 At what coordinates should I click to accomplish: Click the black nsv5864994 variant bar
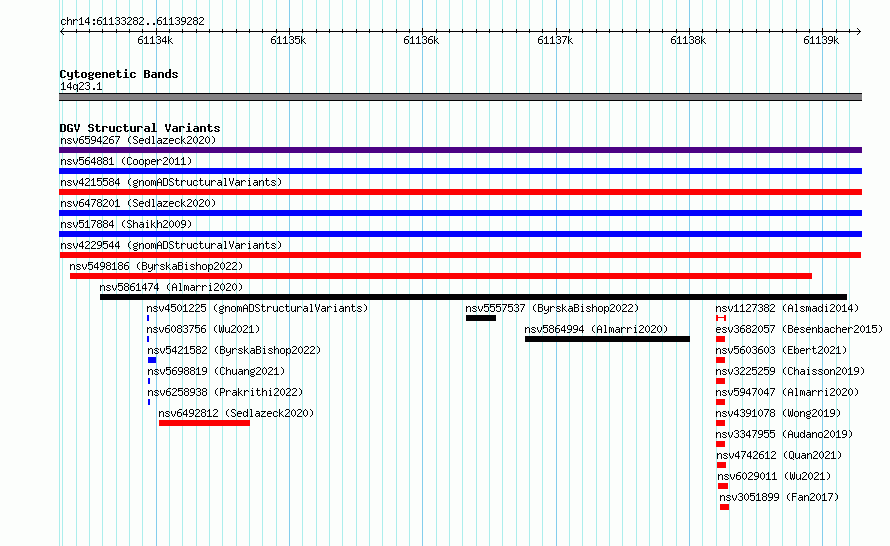point(607,339)
